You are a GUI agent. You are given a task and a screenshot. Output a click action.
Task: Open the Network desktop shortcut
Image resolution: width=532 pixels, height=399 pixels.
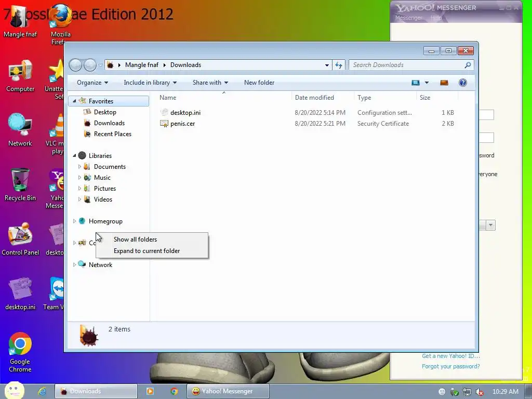[x=20, y=130]
